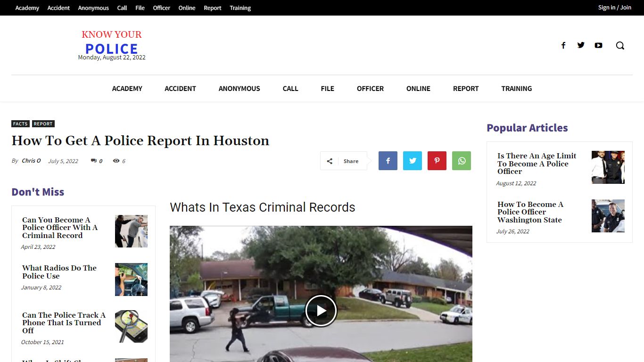Open File in top black bar
Viewport: 644px width, 362px height.
pyautogui.click(x=140, y=8)
